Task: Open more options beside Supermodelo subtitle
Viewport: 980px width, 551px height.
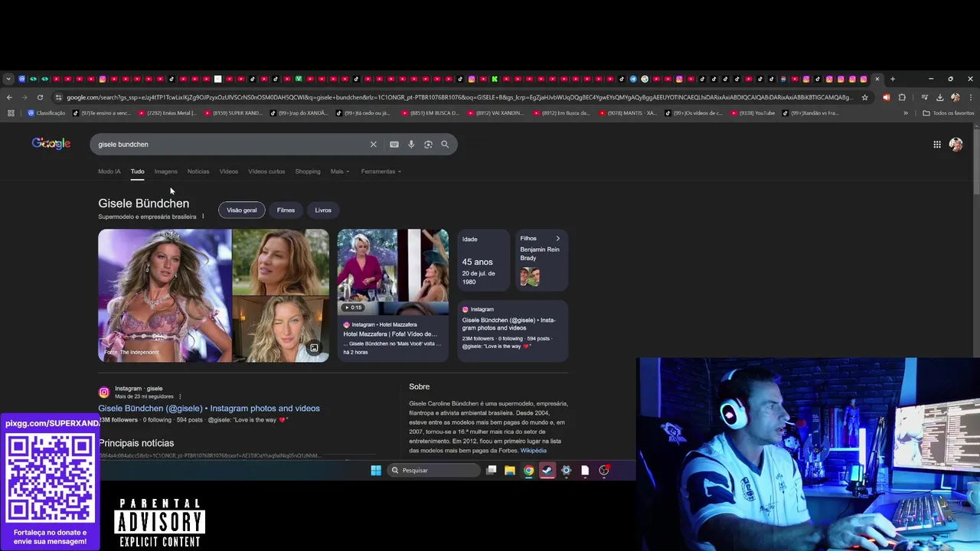Action: tap(203, 217)
